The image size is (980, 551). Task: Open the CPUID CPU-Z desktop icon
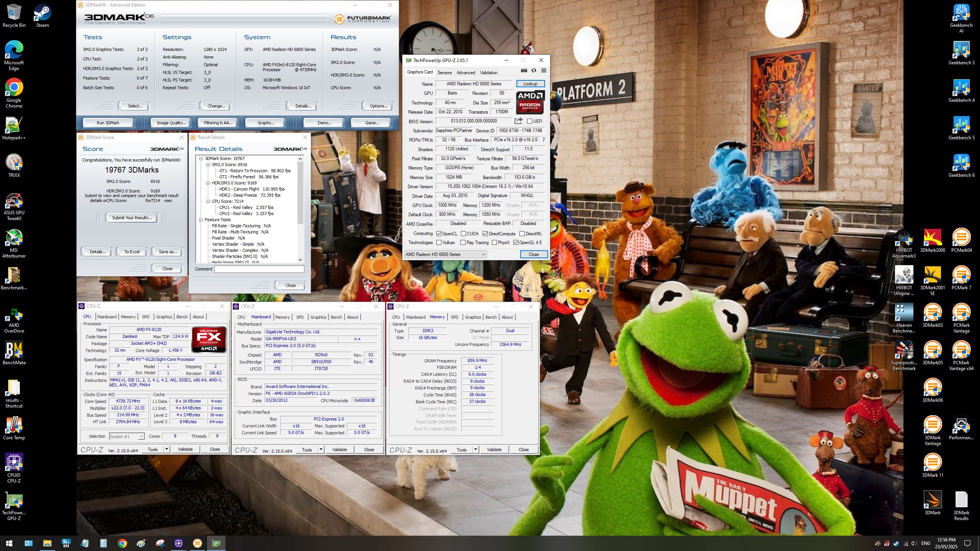point(14,468)
